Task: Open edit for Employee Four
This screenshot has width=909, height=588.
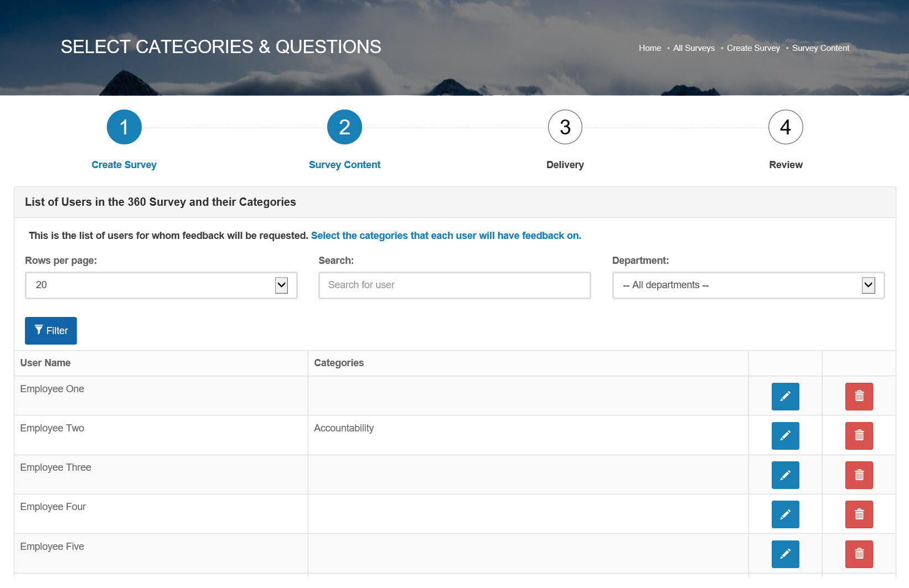Action: [785, 514]
